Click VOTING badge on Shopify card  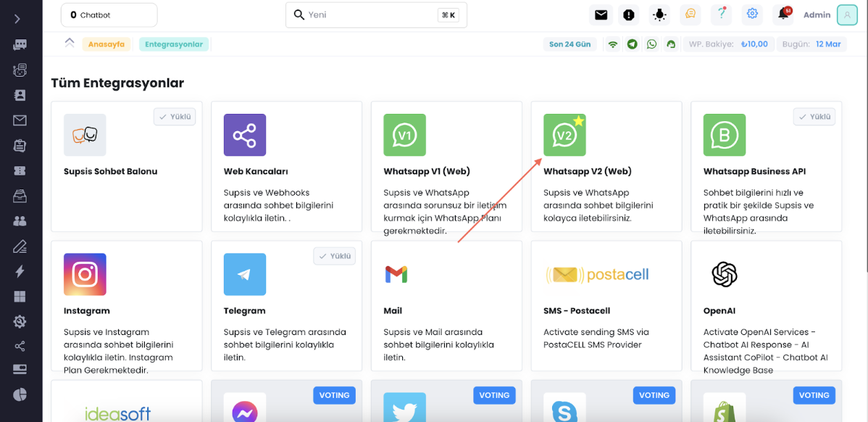tap(814, 395)
